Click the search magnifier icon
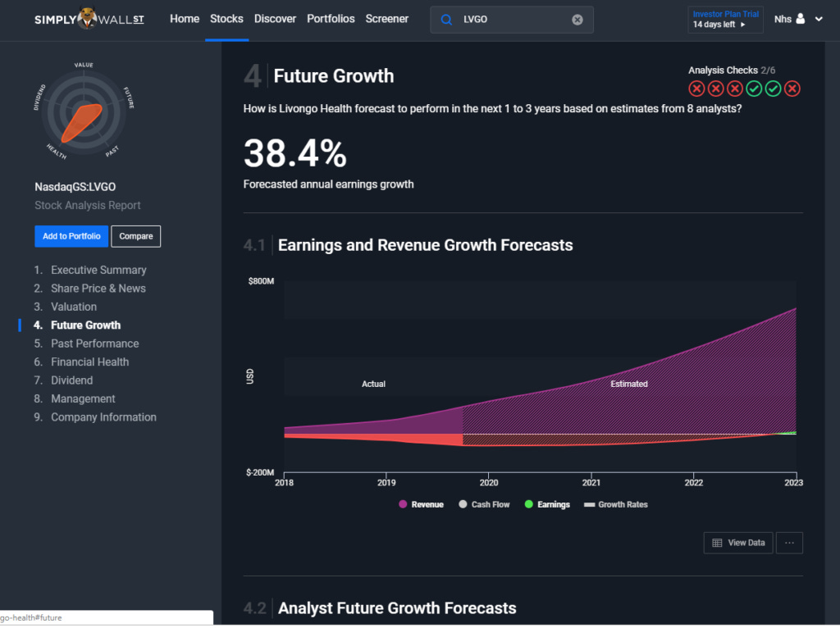 coord(445,20)
